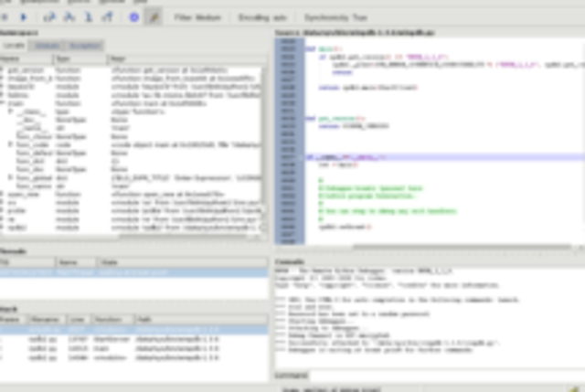Click the def get_version() source line
Viewport: 585px width, 392px height.
[x=335, y=118]
